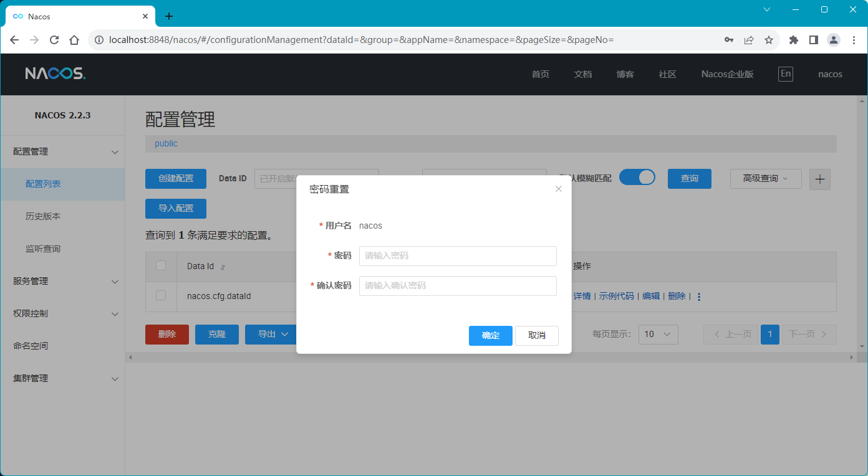Reload the page with refresh icon
The height and width of the screenshot is (476, 868).
(54, 40)
